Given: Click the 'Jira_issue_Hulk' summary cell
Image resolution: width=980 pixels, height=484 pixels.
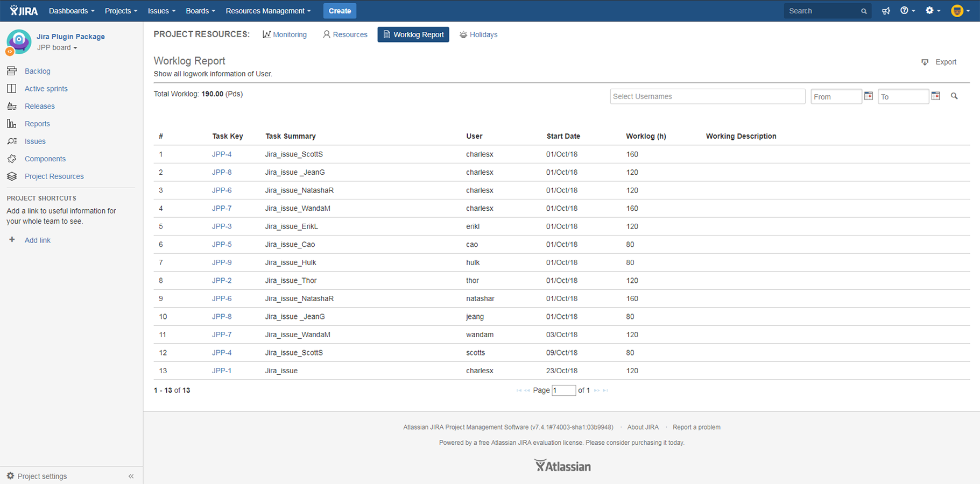Looking at the screenshot, I should (x=291, y=262).
